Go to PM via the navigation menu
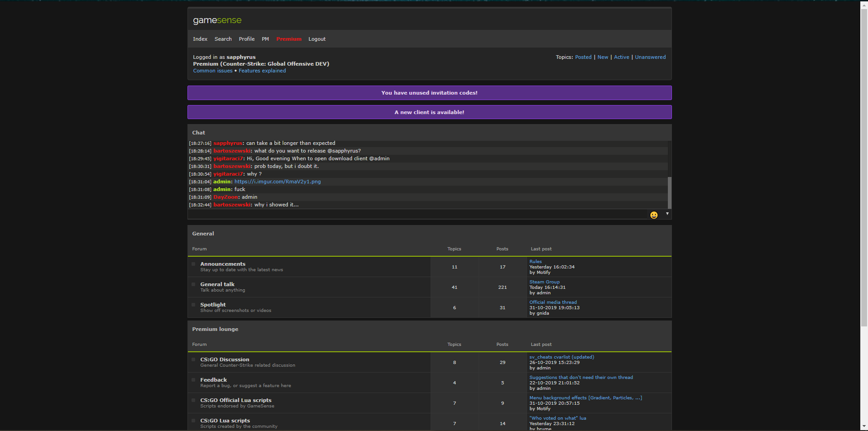This screenshot has width=868, height=431. coord(265,39)
